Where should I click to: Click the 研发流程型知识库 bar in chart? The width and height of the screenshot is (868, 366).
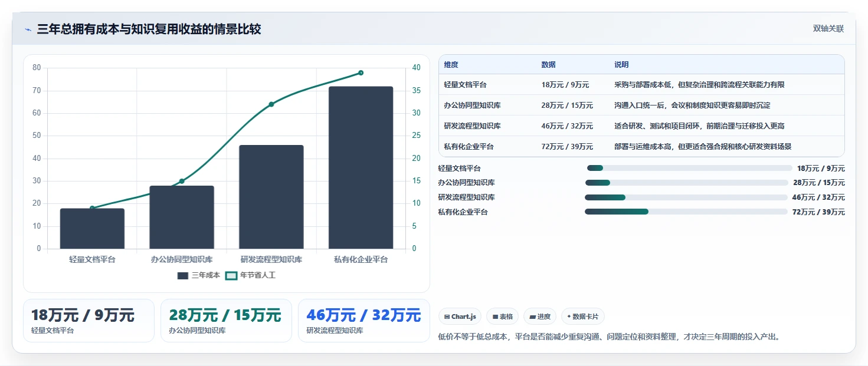(x=271, y=197)
